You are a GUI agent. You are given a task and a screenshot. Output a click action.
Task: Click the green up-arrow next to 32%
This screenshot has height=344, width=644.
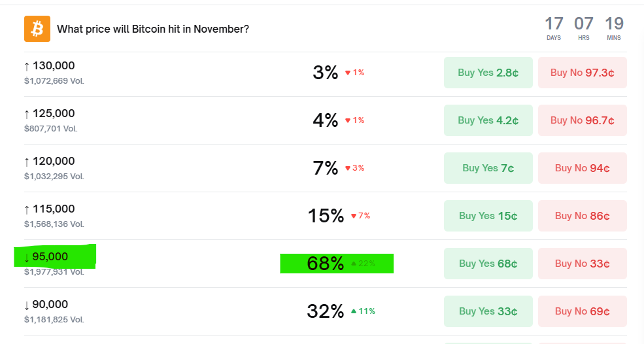pyautogui.click(x=354, y=311)
